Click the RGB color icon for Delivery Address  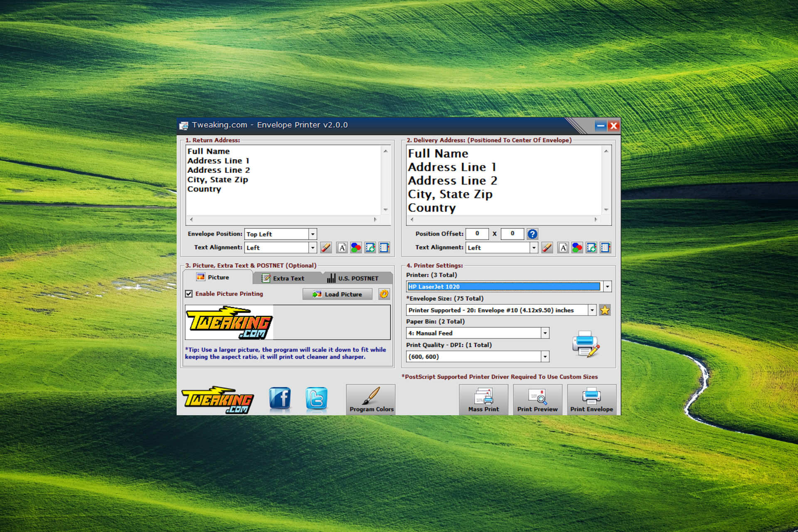[577, 248]
